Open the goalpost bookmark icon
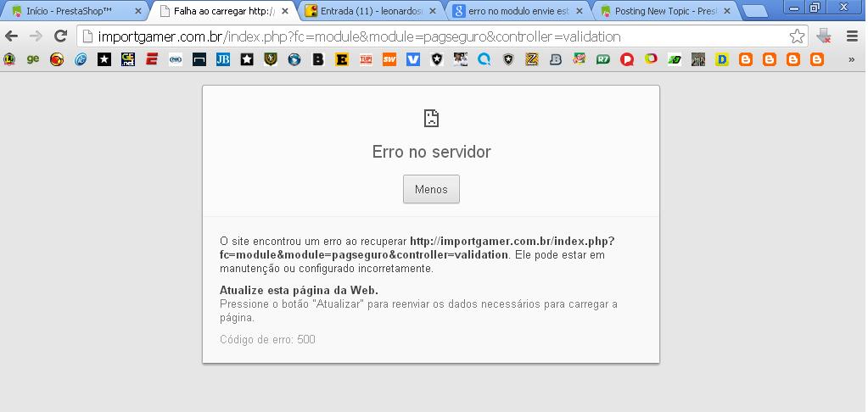This screenshot has height=412, width=868. (199, 59)
